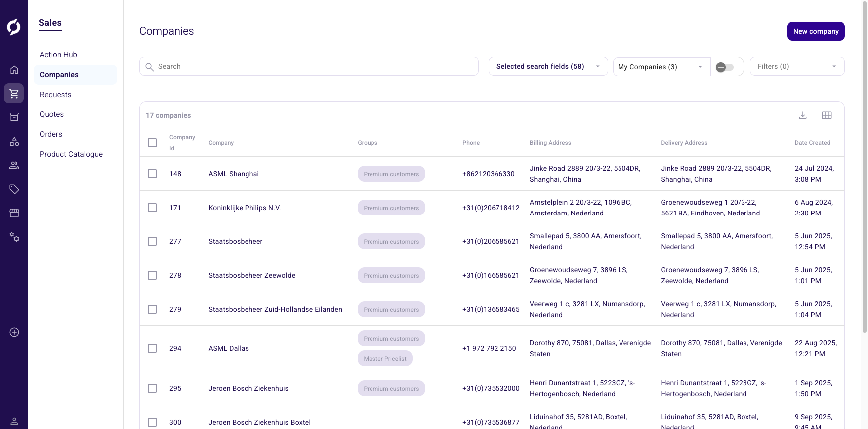Click ASML Dallas company name
The height and width of the screenshot is (429, 868).
(x=229, y=348)
